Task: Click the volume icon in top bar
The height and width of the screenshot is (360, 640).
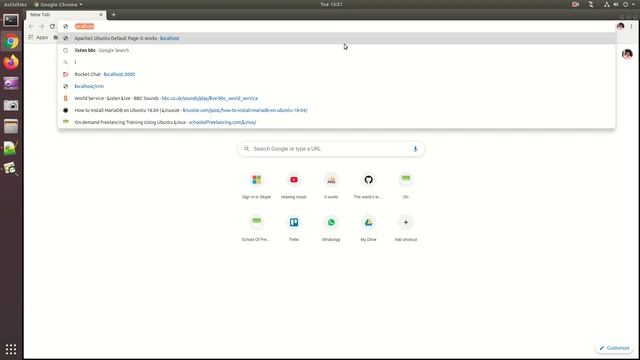Action: click(616, 4)
